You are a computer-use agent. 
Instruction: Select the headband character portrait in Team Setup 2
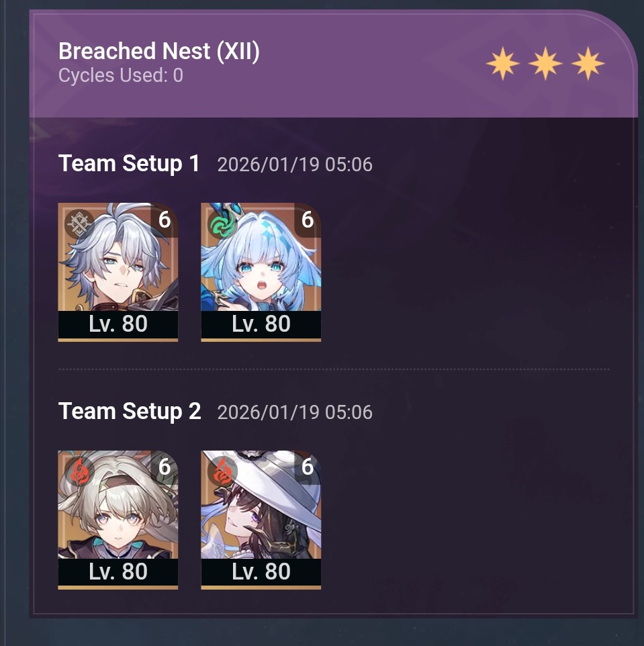click(x=118, y=520)
